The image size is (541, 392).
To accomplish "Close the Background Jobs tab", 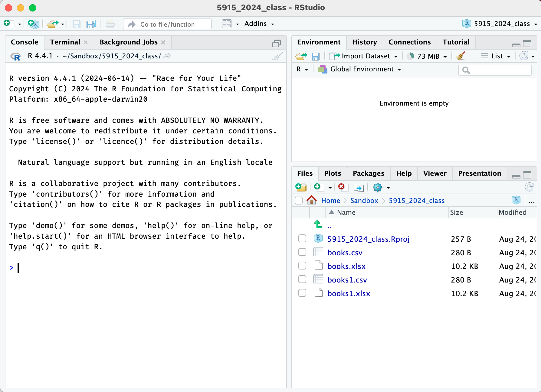I will 163,42.
